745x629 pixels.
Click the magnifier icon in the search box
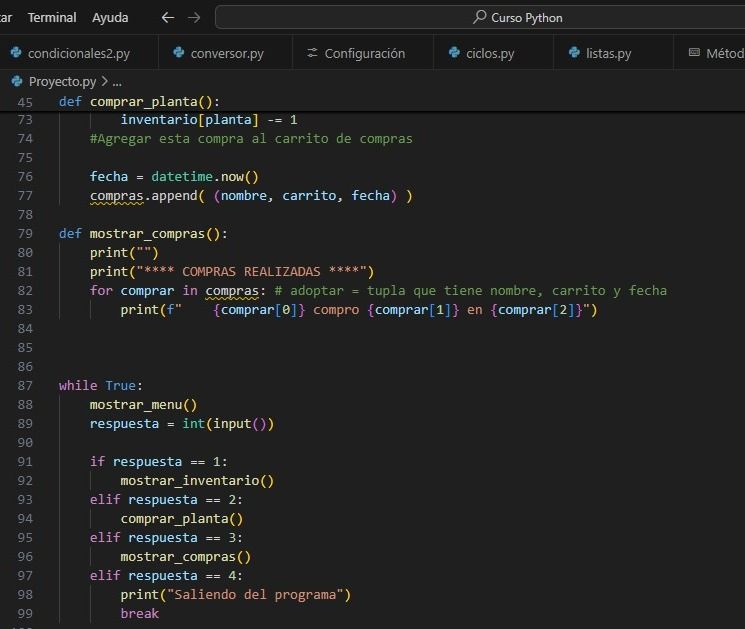(x=479, y=17)
